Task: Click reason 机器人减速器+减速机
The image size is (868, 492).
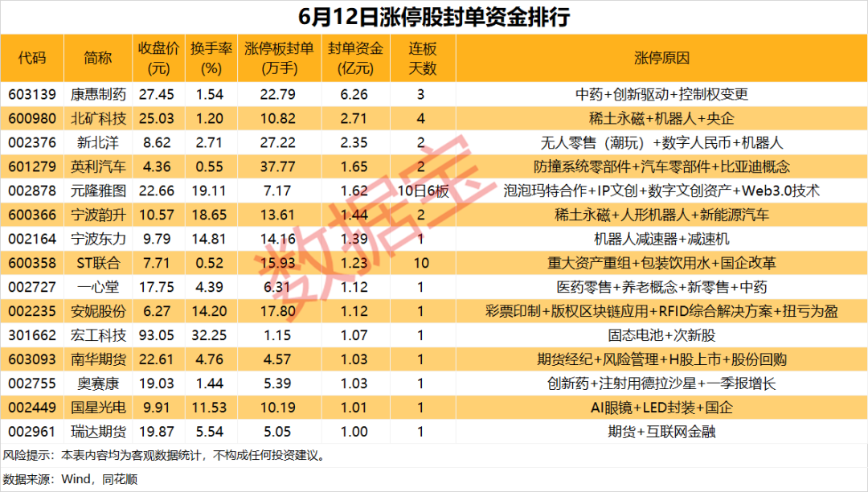Action: [661, 239]
